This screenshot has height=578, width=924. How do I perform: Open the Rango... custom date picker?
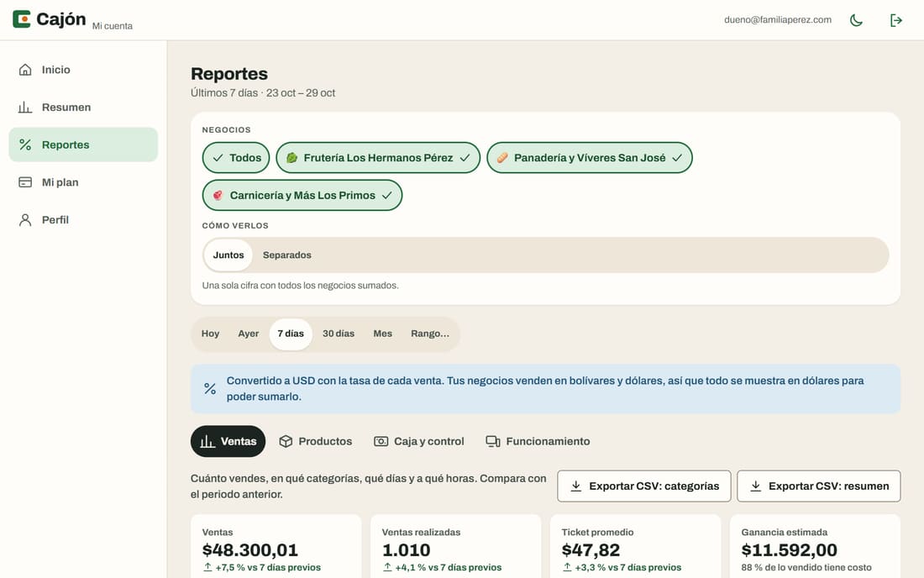429,334
